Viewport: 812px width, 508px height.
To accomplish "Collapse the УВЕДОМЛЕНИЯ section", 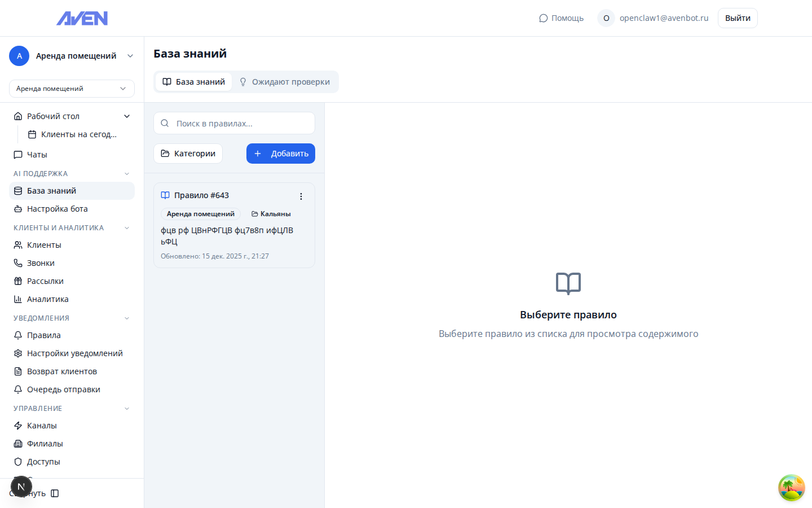I will [x=127, y=318].
